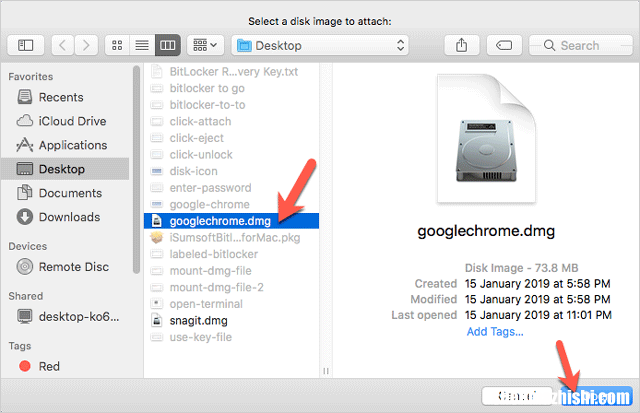Click the 'click-unlock' file
640x413 pixels.
point(231,155)
